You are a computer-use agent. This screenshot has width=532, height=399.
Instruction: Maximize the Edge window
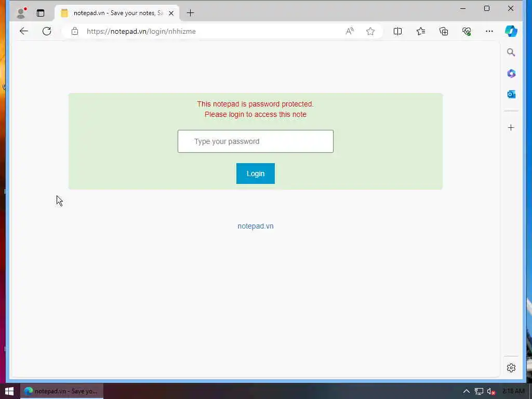(486, 8)
